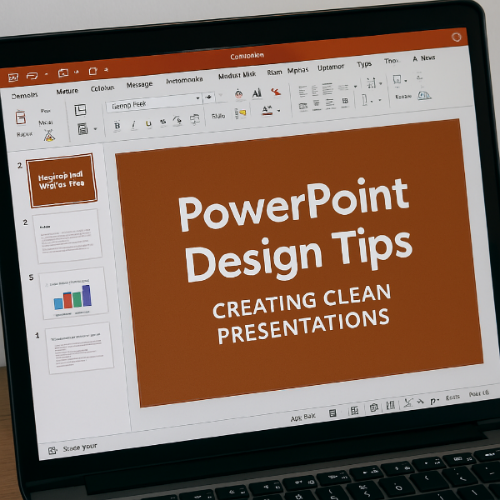Expand dropdown arrow after top paragraph row icons
This screenshot has height=500, width=500.
355,87
